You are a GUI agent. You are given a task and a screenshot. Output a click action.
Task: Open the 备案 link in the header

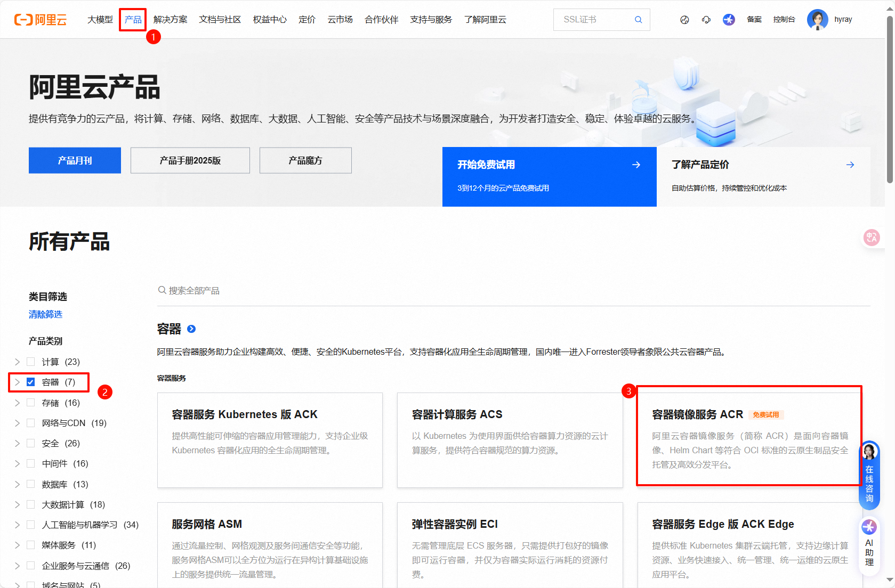[x=754, y=20]
